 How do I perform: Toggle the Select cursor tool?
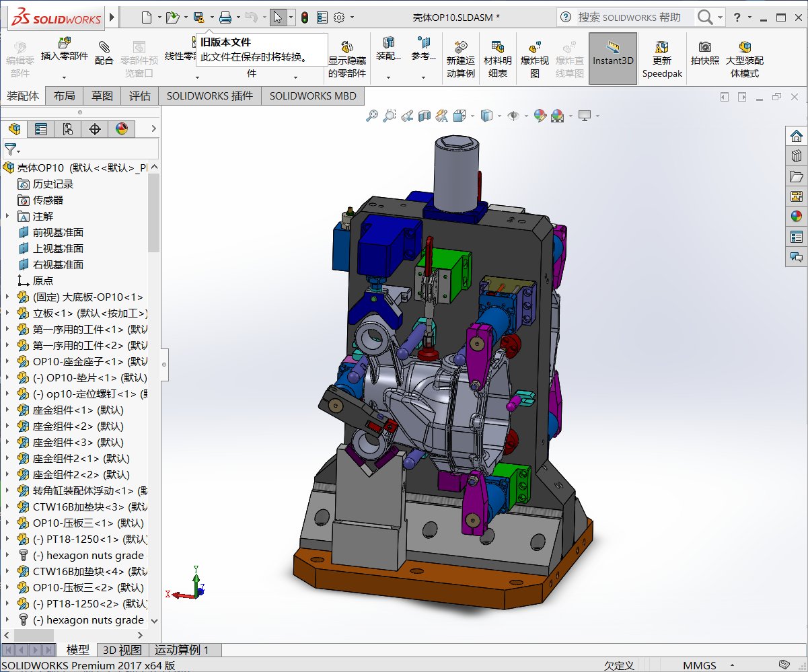tap(277, 17)
